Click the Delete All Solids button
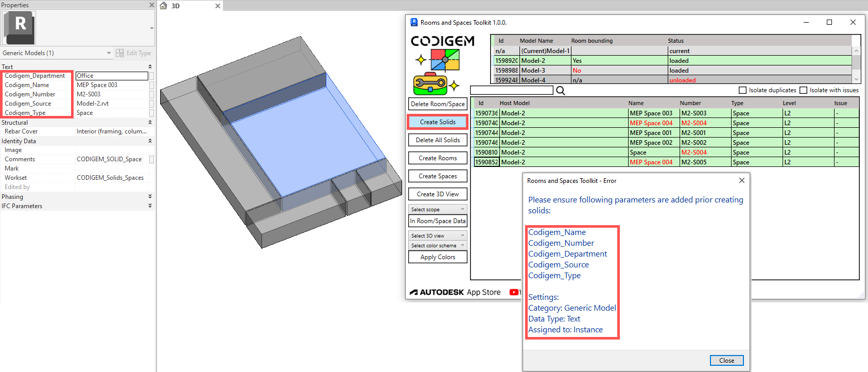The width and height of the screenshot is (868, 372). pos(438,140)
